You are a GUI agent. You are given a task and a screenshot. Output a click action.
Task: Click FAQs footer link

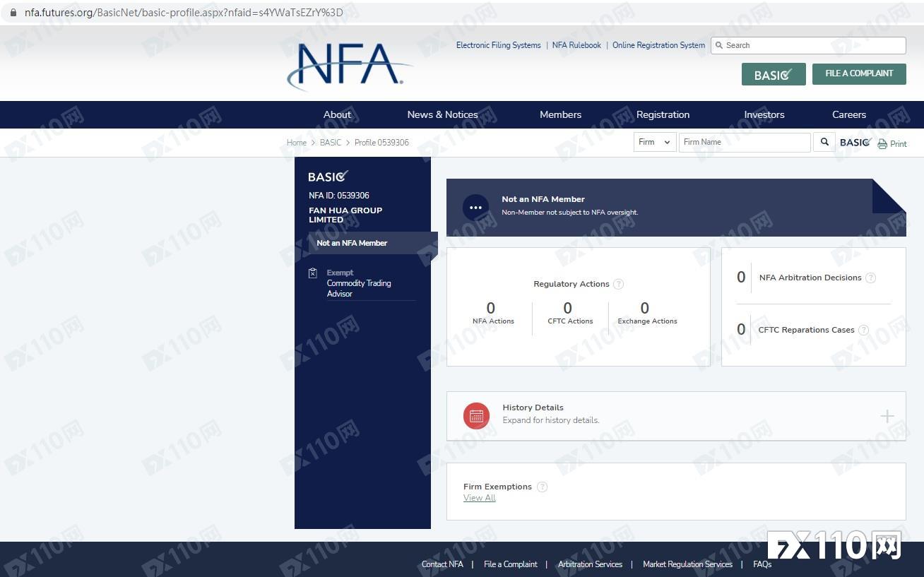(762, 564)
